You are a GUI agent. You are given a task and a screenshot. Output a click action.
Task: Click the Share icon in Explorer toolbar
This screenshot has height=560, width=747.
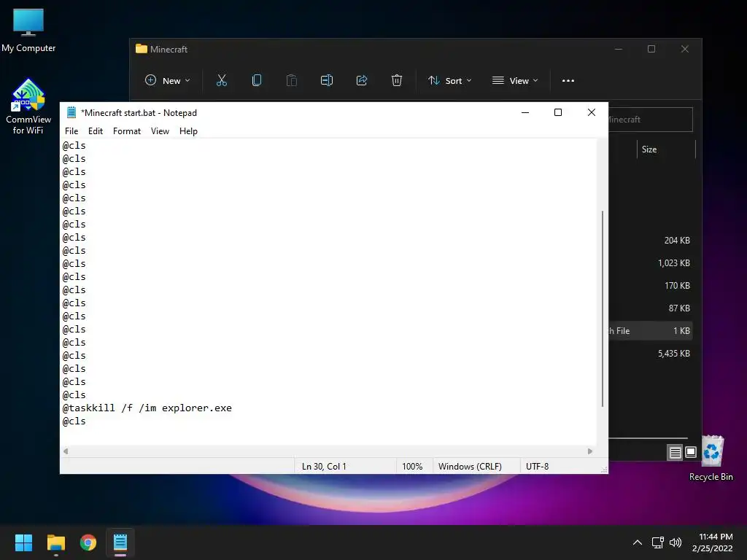[362, 80]
